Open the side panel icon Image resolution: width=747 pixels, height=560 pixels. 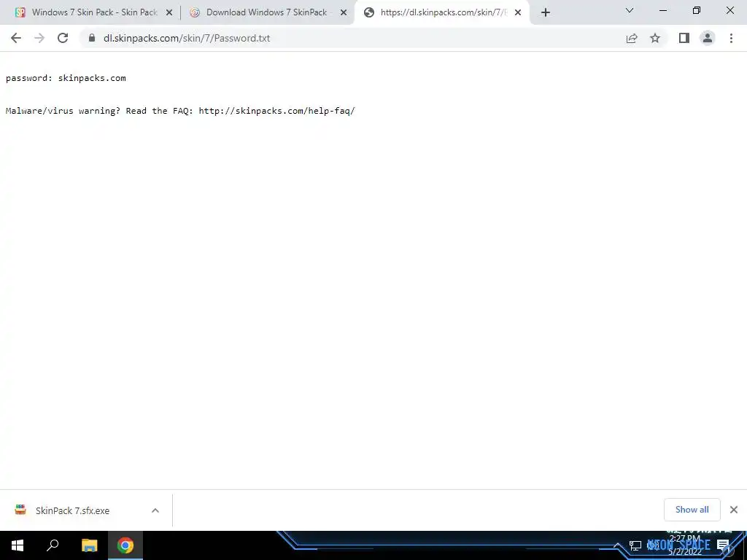click(684, 38)
